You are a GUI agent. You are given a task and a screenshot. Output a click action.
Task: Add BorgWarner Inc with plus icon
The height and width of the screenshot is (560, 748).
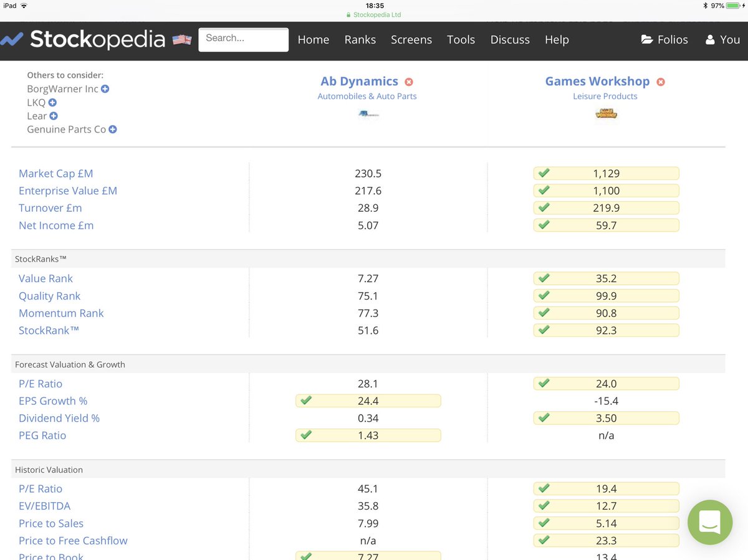pyautogui.click(x=105, y=88)
